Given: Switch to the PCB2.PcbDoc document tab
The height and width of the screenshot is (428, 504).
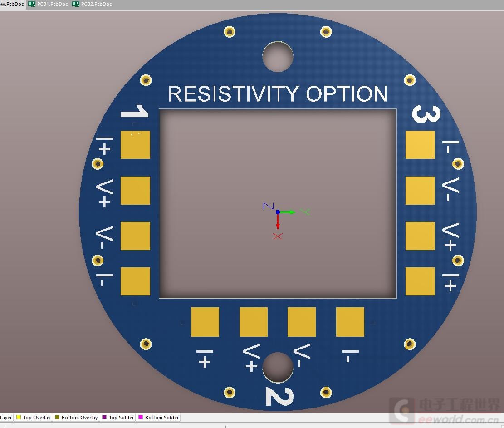Looking at the screenshot, I should pos(92,4).
